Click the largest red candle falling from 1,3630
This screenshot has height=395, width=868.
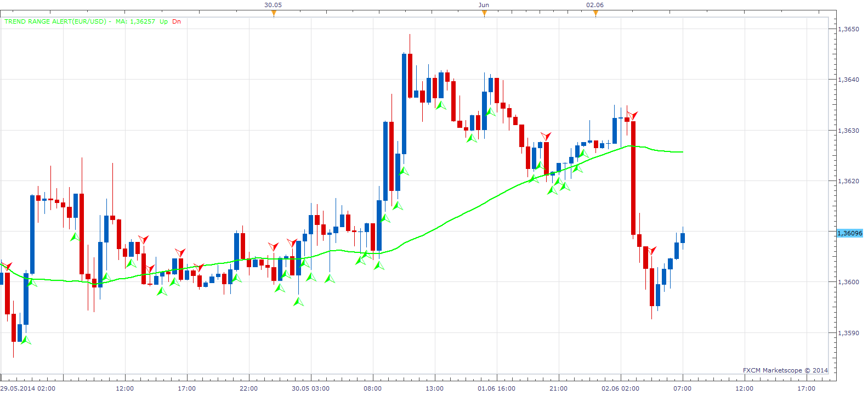[633, 178]
